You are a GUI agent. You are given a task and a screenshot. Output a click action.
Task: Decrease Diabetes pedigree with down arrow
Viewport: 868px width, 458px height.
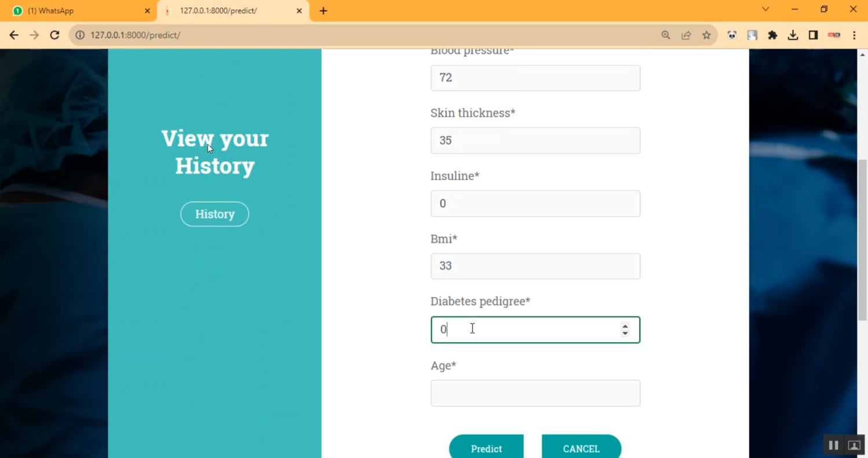tap(625, 334)
